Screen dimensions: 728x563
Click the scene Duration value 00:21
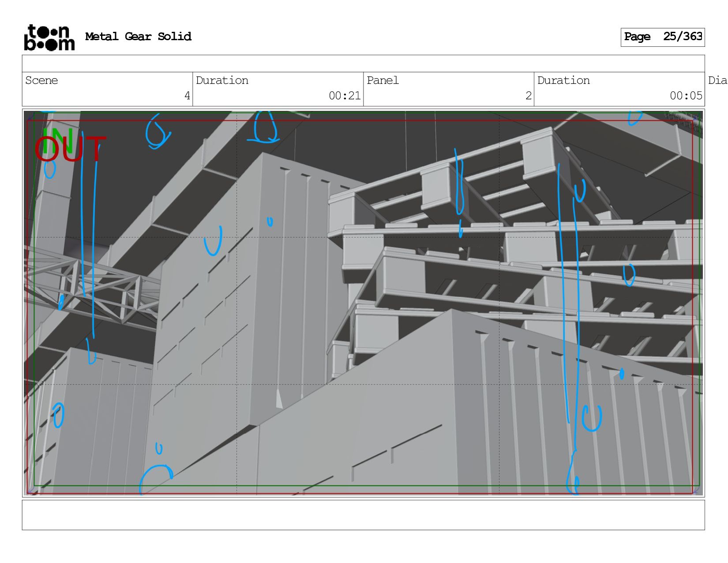[345, 96]
